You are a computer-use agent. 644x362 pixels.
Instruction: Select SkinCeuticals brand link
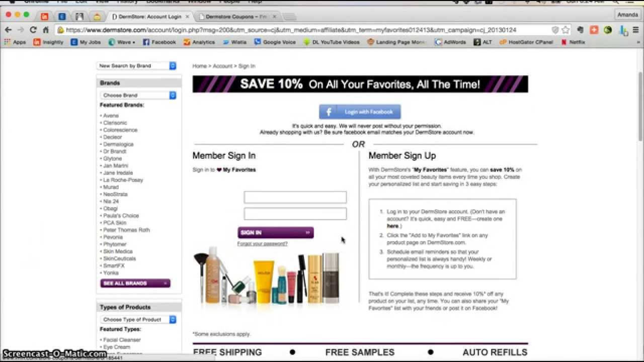point(119,258)
